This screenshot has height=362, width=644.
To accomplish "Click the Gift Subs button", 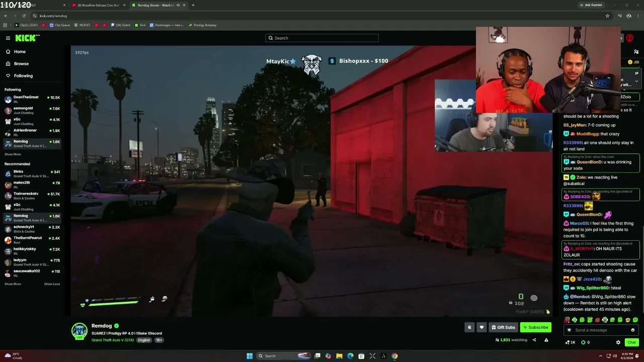I will pyautogui.click(x=503, y=327).
